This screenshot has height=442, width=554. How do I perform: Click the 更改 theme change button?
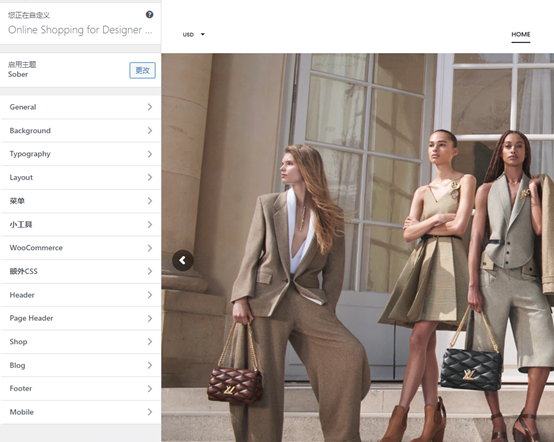click(x=142, y=70)
